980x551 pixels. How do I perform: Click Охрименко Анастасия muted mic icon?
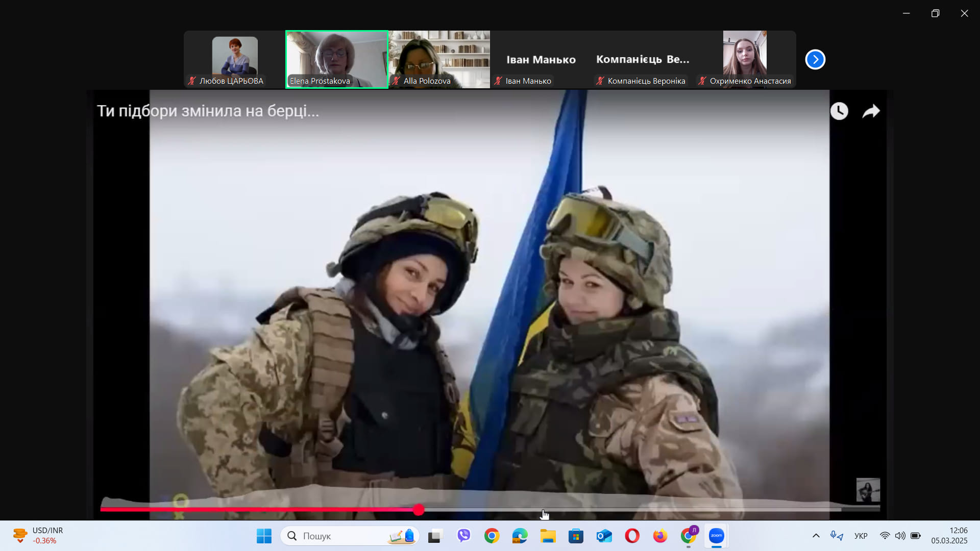[x=702, y=81]
